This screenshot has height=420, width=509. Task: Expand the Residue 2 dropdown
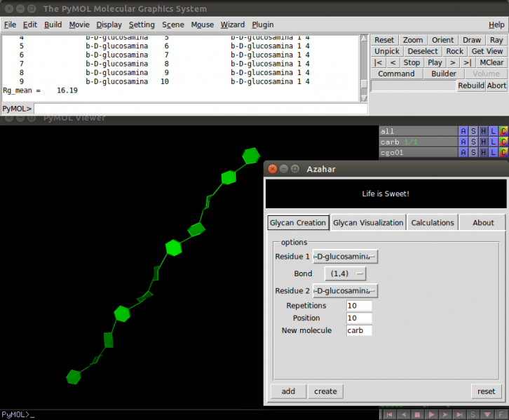(x=345, y=291)
